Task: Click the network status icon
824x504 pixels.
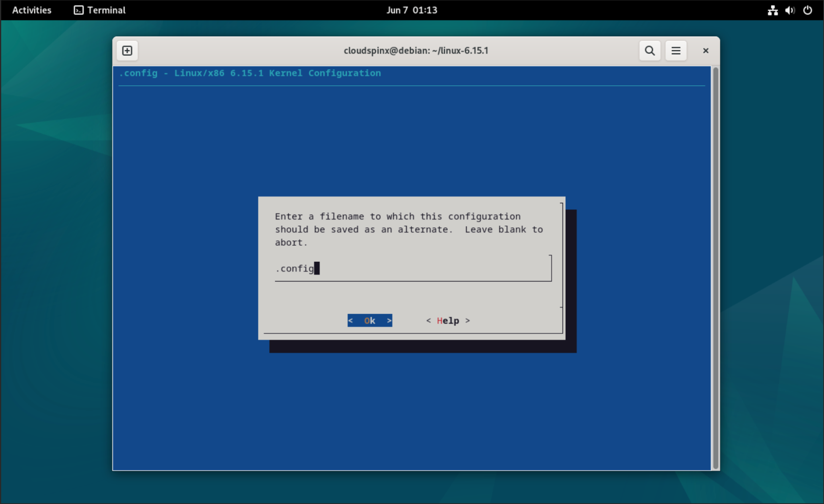Action: [772, 10]
